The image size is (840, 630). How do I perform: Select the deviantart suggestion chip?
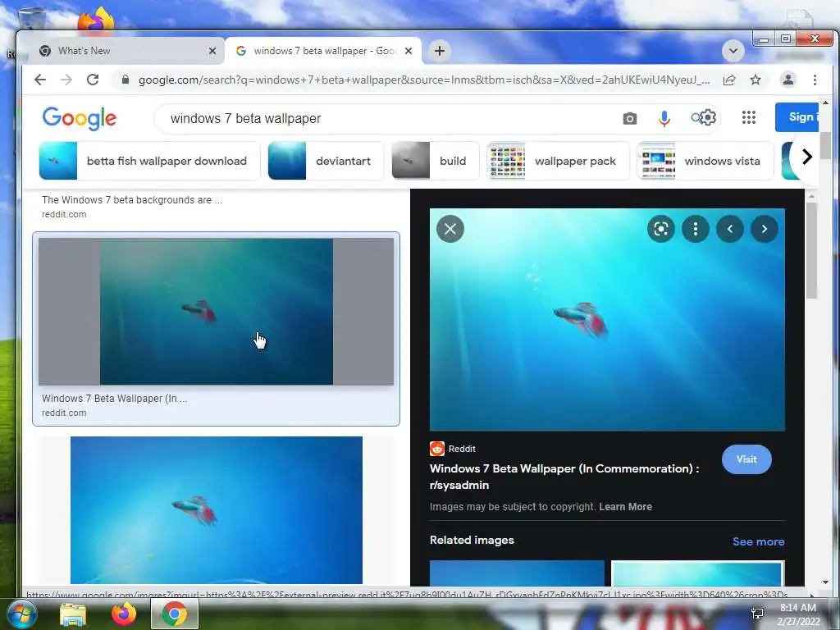(x=326, y=161)
